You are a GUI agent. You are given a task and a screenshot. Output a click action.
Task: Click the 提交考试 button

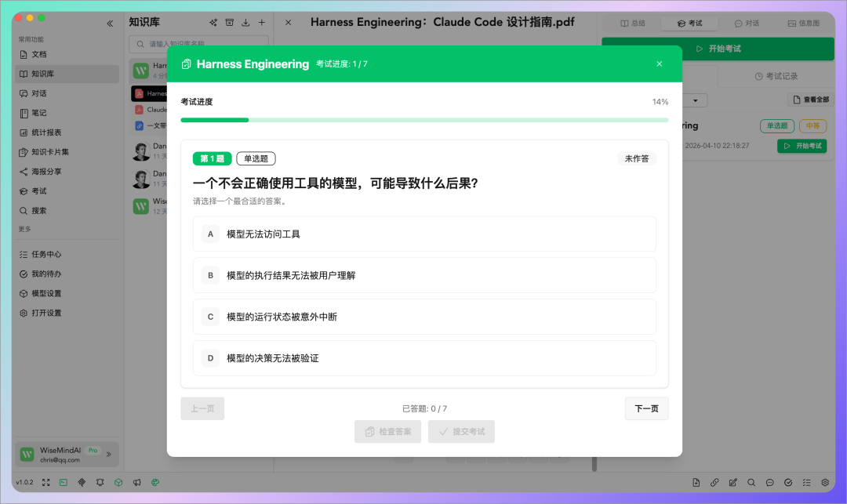point(461,432)
